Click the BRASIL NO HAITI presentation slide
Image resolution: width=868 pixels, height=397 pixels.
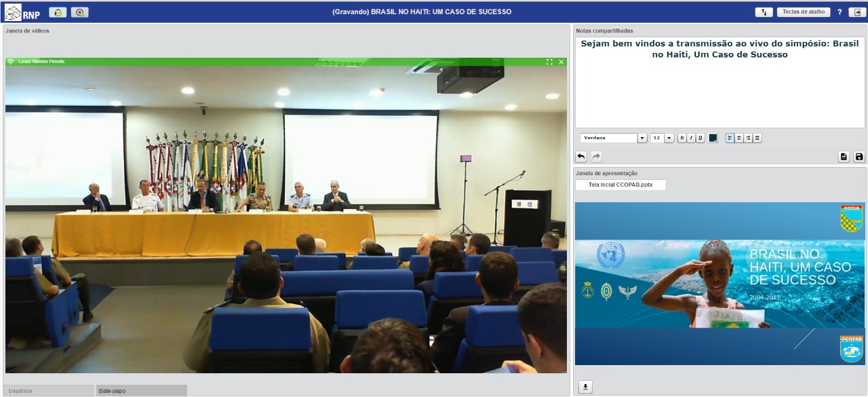pyautogui.click(x=719, y=284)
